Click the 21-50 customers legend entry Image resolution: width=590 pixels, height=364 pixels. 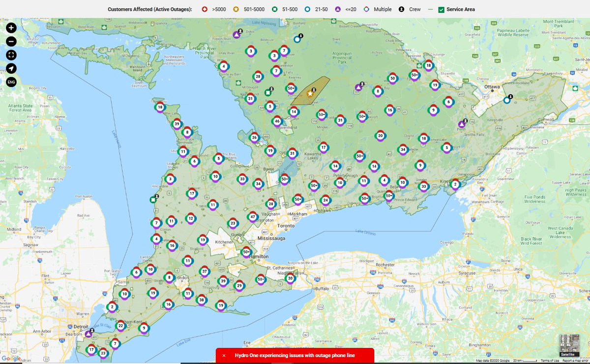(x=316, y=9)
